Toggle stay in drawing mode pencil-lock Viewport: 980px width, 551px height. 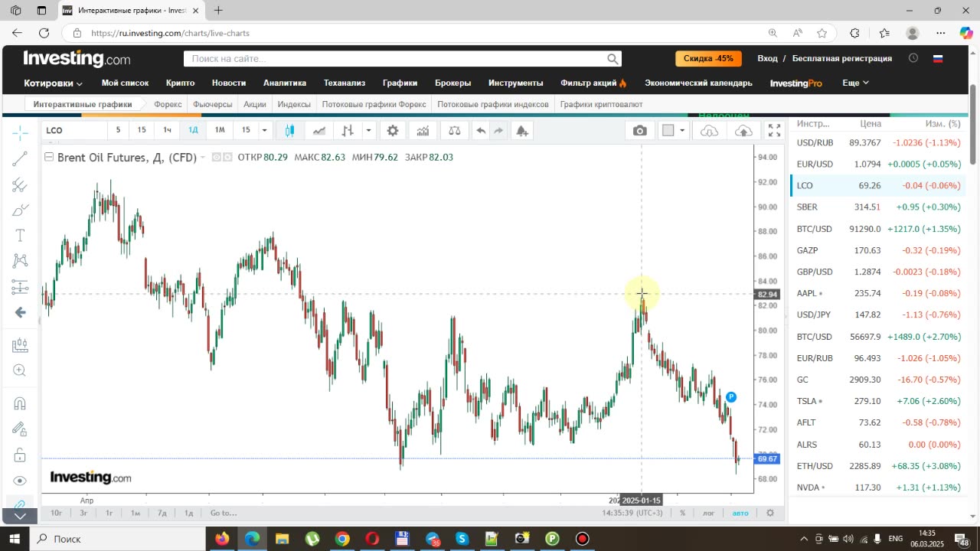pos(20,429)
